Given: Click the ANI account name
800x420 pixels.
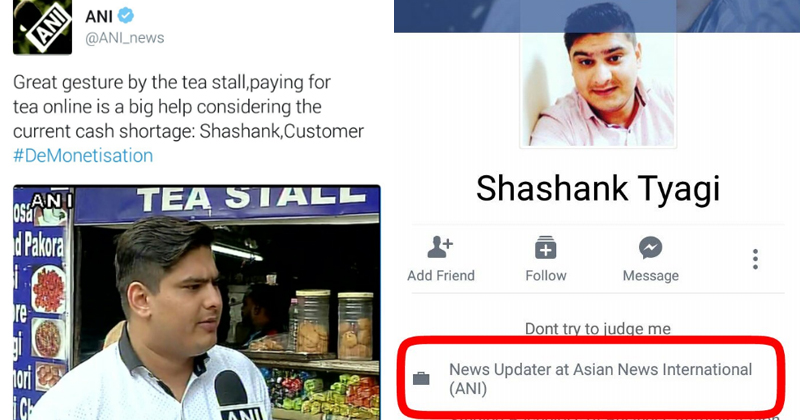Looking at the screenshot, I should coord(98,16).
